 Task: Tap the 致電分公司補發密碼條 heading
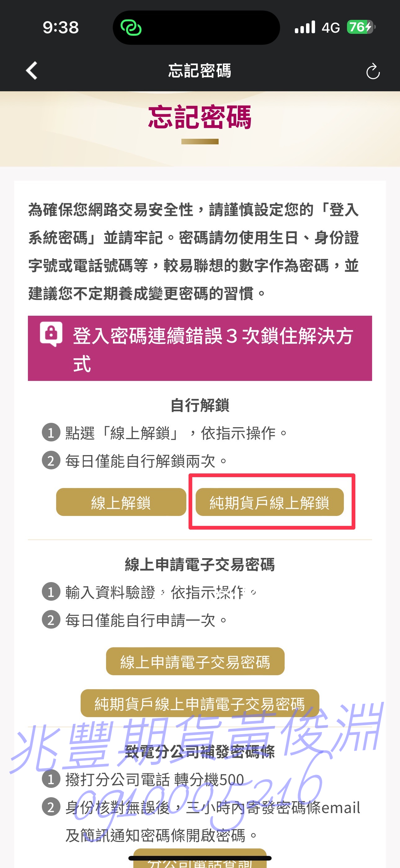(200, 752)
